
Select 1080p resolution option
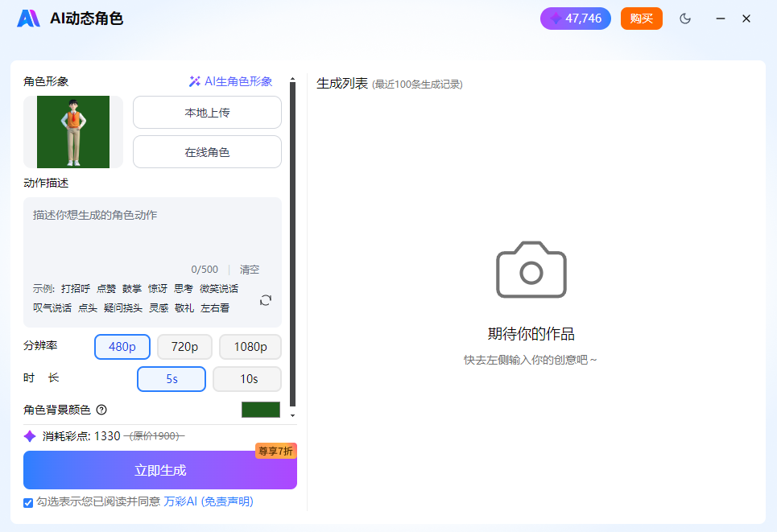[250, 347]
